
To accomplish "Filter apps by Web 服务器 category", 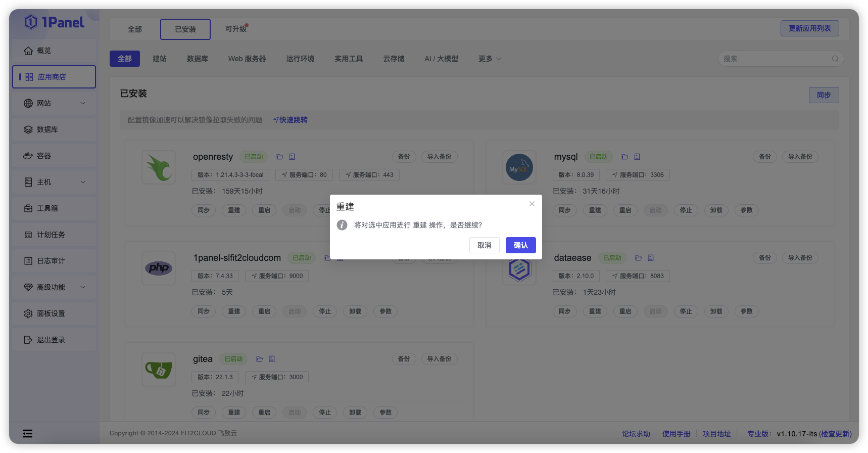I will point(247,59).
